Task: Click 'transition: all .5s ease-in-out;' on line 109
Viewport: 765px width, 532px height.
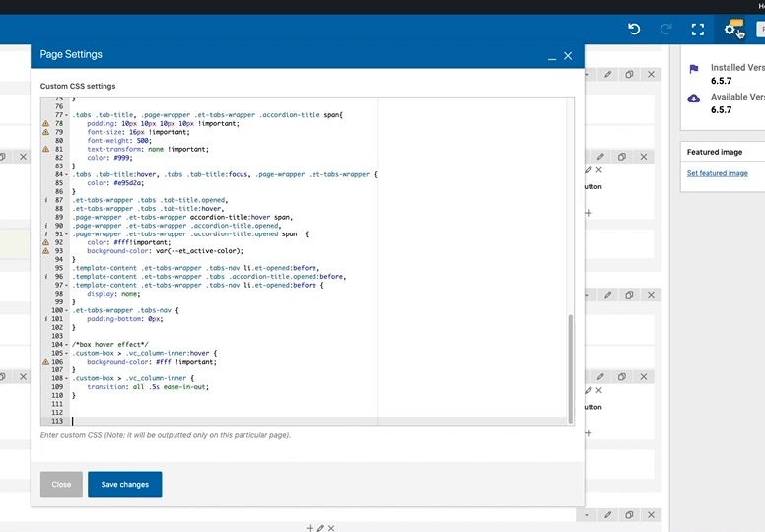Action: 148,387
